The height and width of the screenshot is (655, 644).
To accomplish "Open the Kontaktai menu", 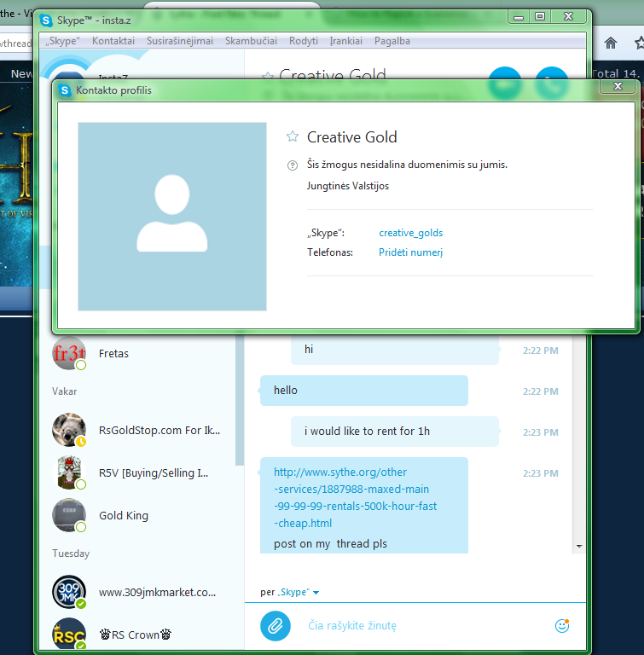I will coord(113,41).
